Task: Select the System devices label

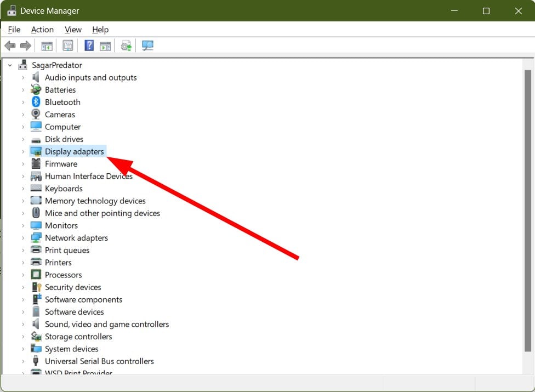Action: pyautogui.click(x=72, y=349)
